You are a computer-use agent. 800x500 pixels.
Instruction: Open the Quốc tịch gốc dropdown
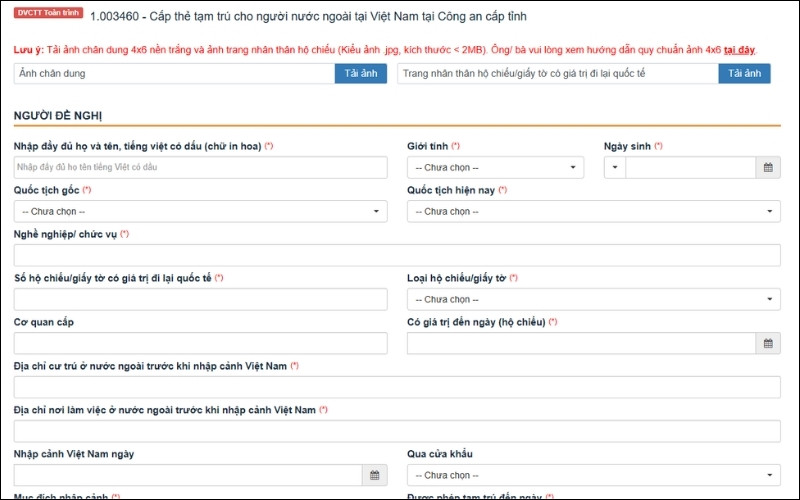(200, 212)
